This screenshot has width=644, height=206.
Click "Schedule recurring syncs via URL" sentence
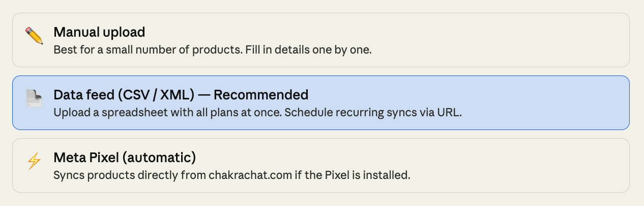373,112
